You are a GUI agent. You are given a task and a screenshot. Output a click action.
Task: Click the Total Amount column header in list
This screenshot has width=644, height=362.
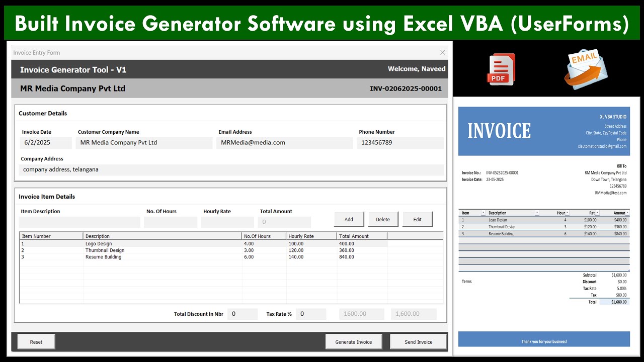pyautogui.click(x=362, y=236)
